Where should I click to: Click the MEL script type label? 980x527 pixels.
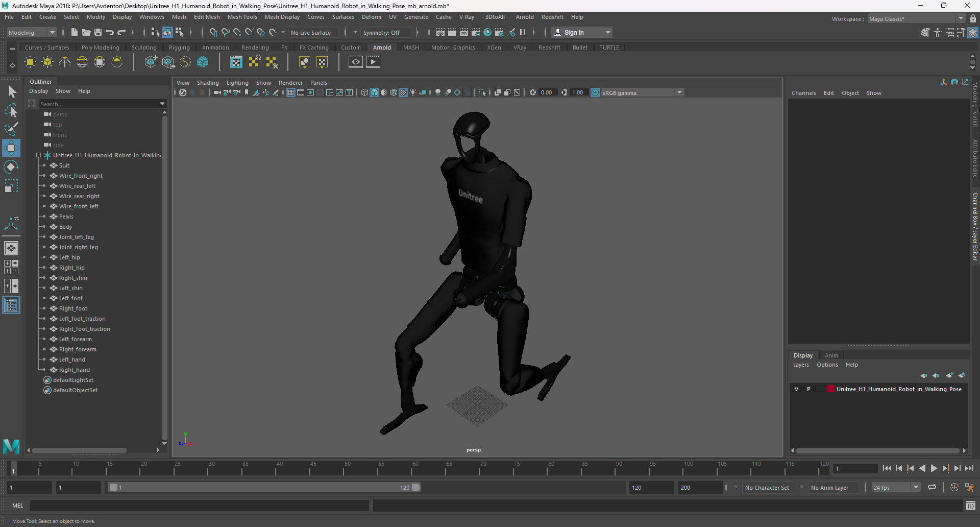pos(18,506)
